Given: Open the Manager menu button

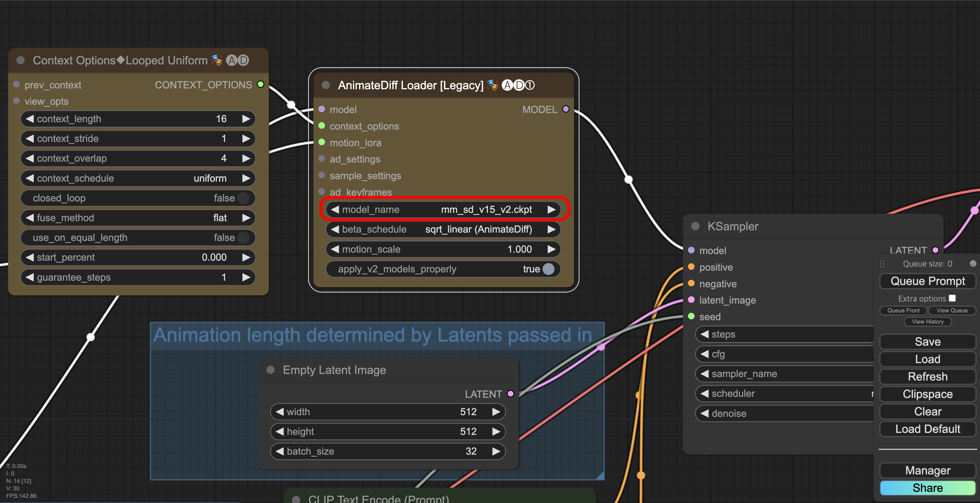Looking at the screenshot, I should 927,471.
